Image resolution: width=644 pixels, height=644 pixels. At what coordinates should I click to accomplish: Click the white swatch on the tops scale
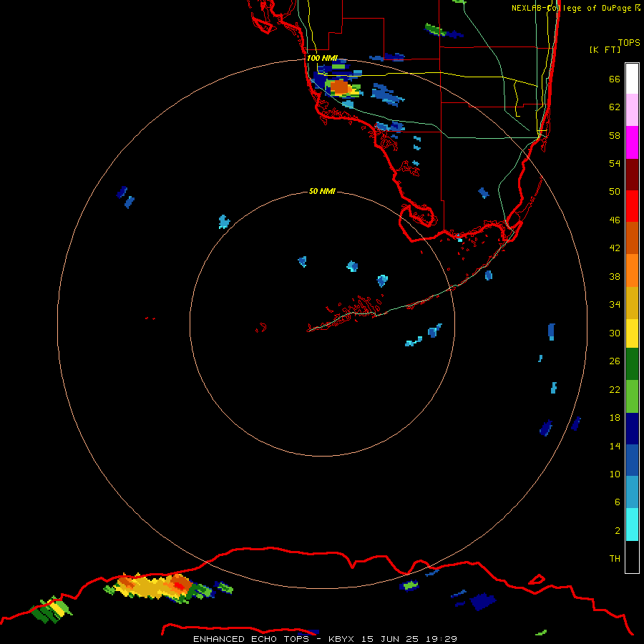[x=632, y=79]
